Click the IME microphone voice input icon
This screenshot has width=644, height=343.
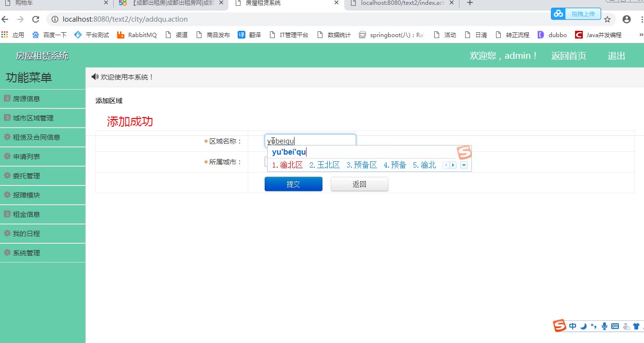click(604, 326)
